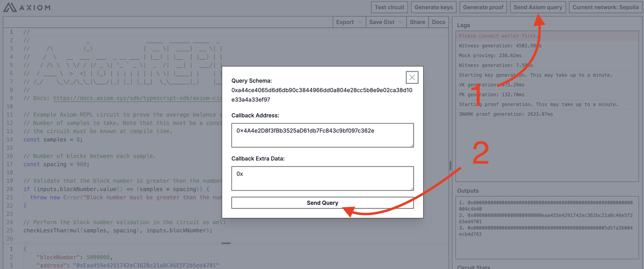Open the Docs link in the editor toolbar
The width and height of the screenshot is (644, 269).
click(x=439, y=22)
